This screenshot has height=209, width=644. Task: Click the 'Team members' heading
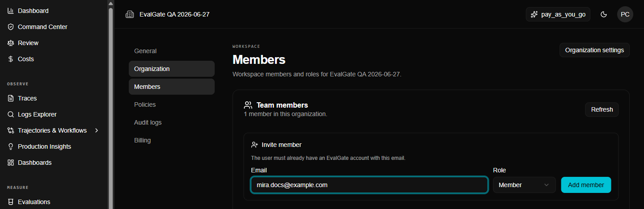(x=282, y=105)
